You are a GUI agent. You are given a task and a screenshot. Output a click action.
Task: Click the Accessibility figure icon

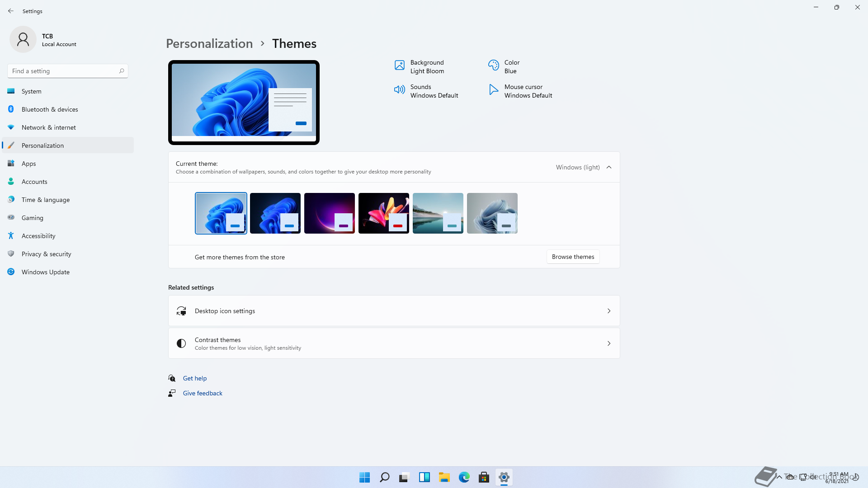11,236
